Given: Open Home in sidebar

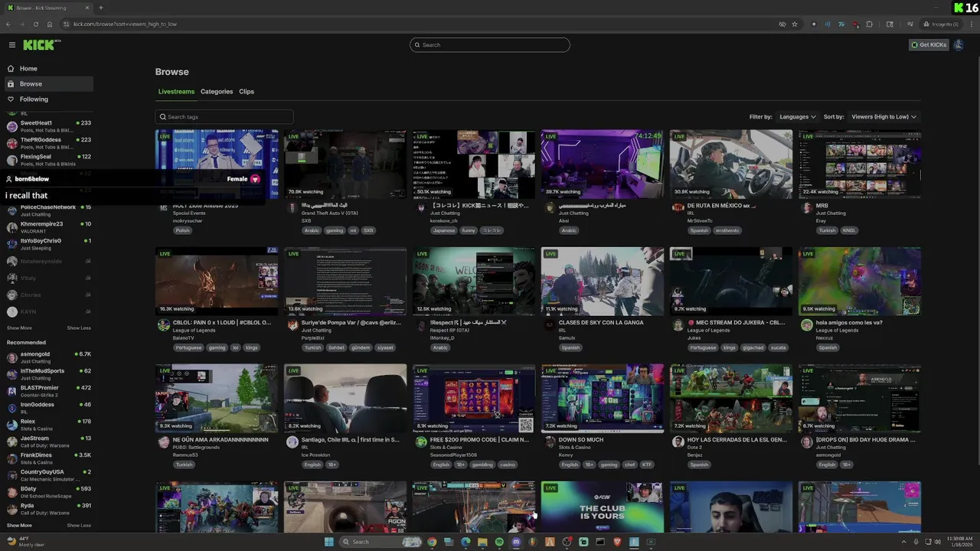Looking at the screenshot, I should 49,69.
